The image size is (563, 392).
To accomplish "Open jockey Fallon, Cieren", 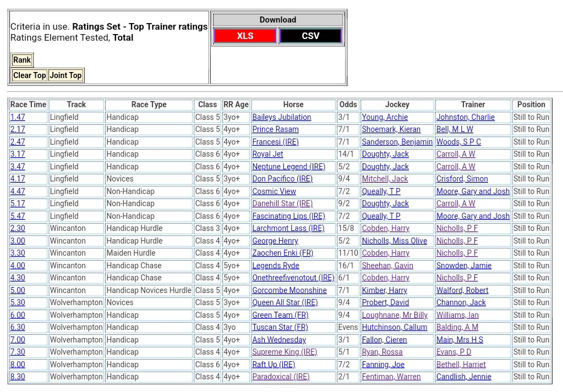I will [384, 340].
